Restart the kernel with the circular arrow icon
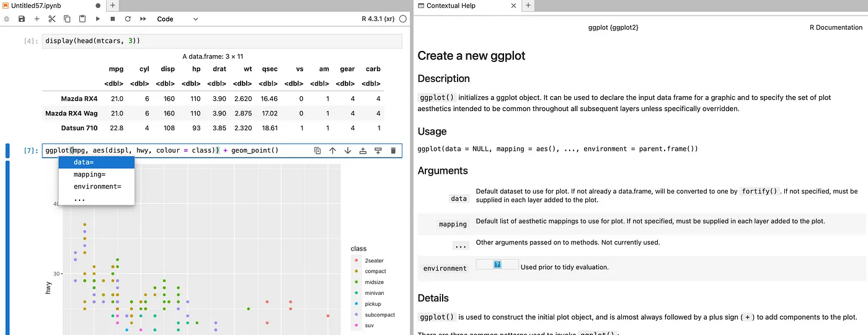Screen dimensions: 868x335 point(128,19)
